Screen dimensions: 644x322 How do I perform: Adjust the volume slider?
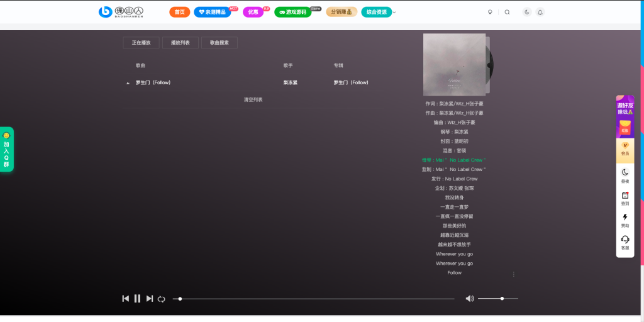(x=498, y=299)
